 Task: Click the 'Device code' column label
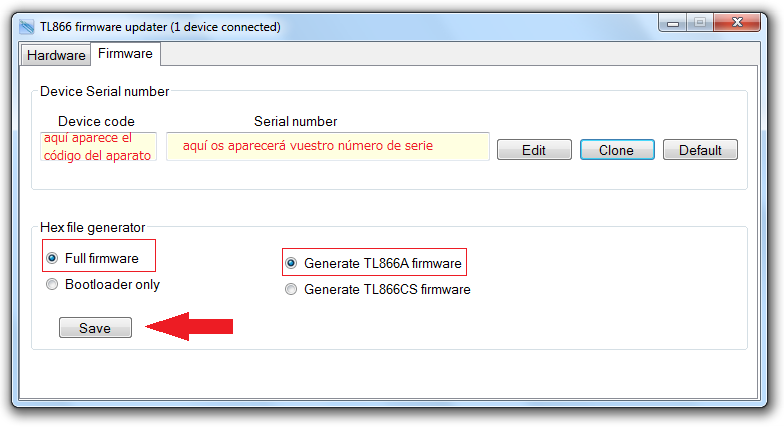coord(96,122)
